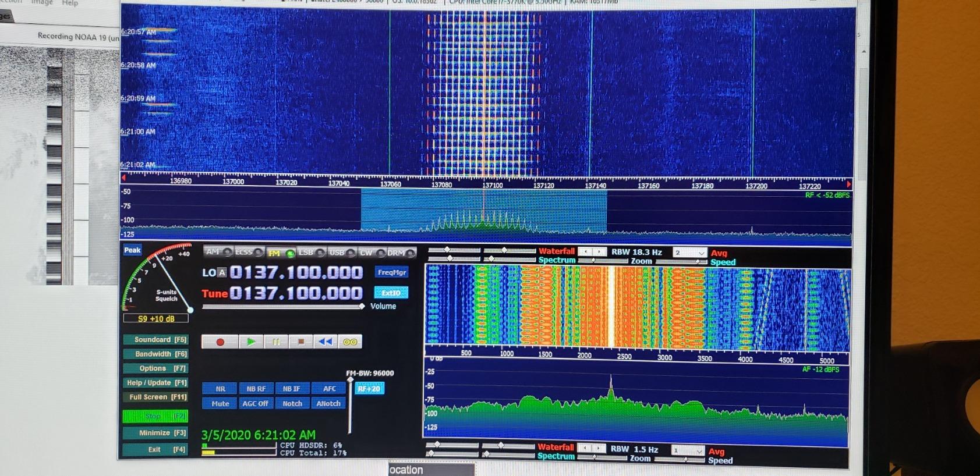Click the Exit [F4] button

click(x=155, y=449)
